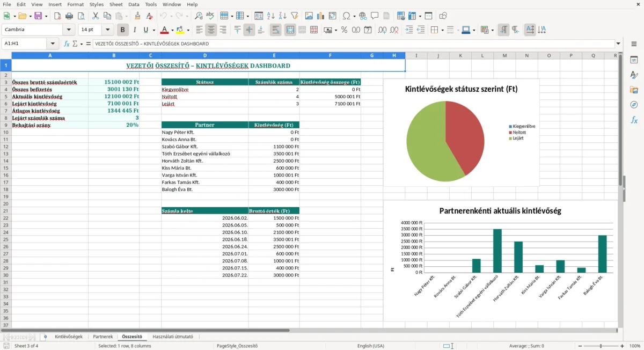
Task: Click Format as Date icon
Action: pos(368,30)
